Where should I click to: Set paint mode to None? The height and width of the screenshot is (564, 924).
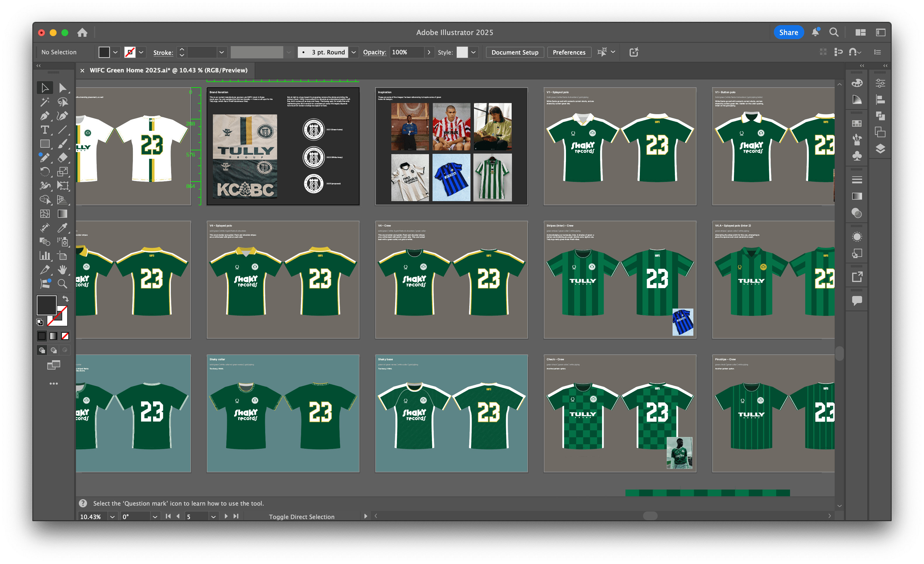pyautogui.click(x=65, y=336)
